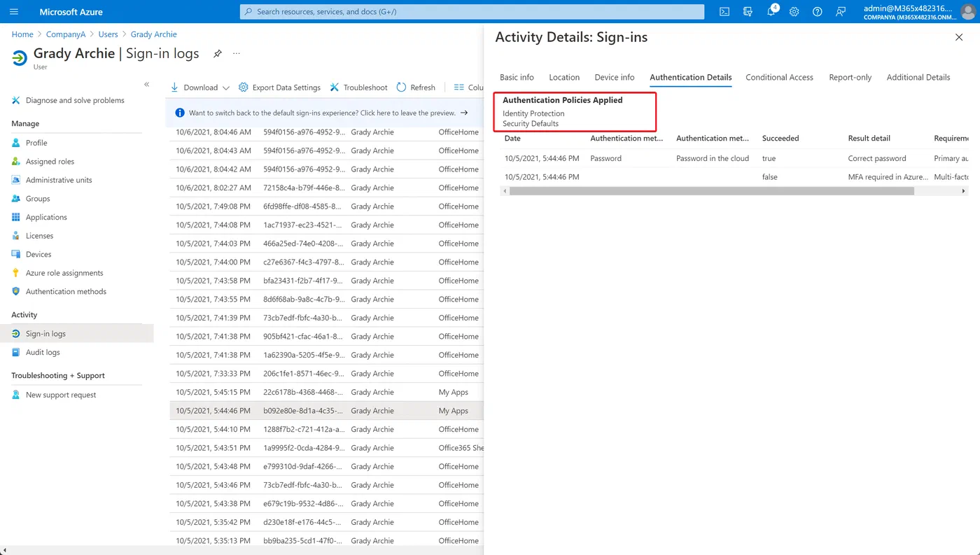Open Applications in the sidebar
Viewport: 980px width, 555px height.
point(46,217)
